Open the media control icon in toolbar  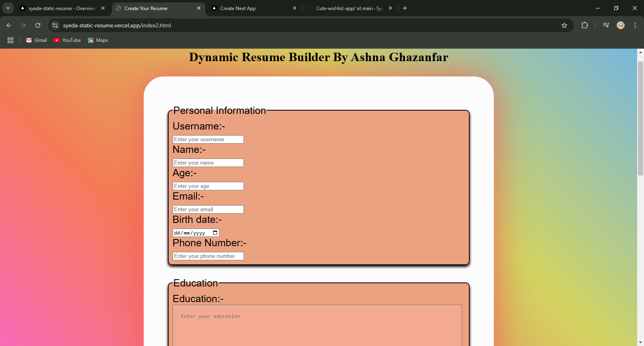click(606, 25)
